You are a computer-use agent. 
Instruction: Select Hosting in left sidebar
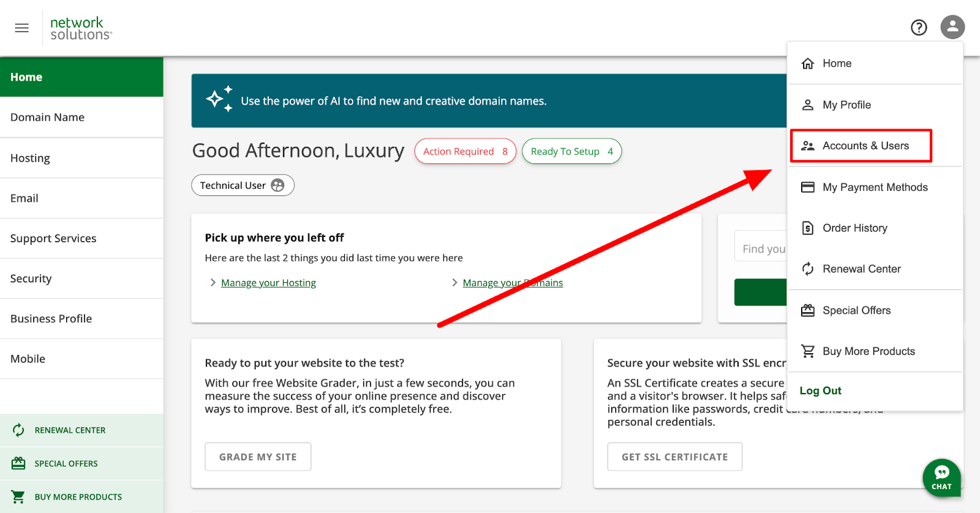point(31,158)
